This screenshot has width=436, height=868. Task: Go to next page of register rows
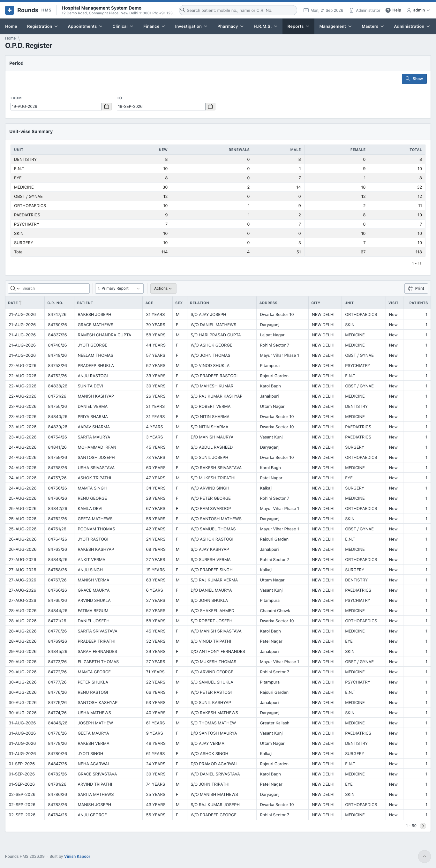click(x=423, y=826)
